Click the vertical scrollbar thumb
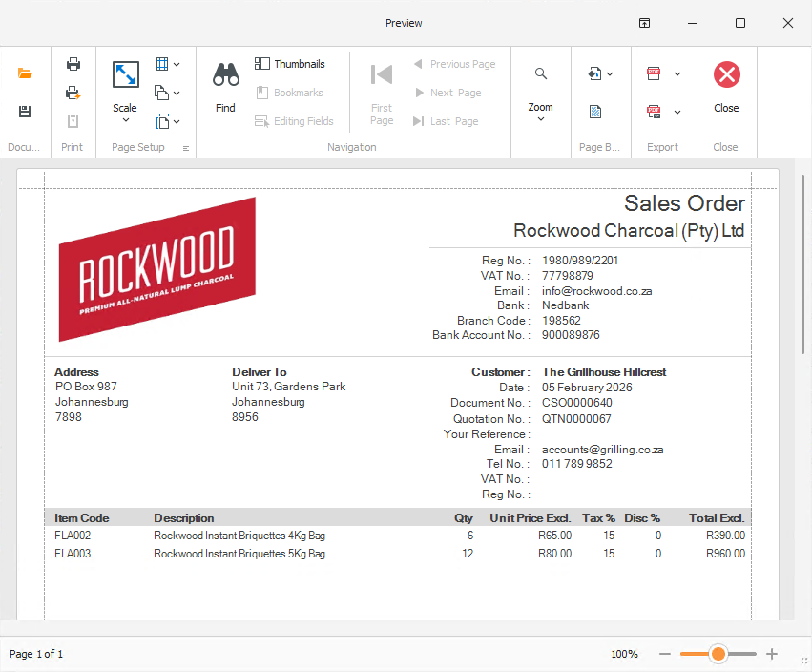 pyautogui.click(x=802, y=264)
